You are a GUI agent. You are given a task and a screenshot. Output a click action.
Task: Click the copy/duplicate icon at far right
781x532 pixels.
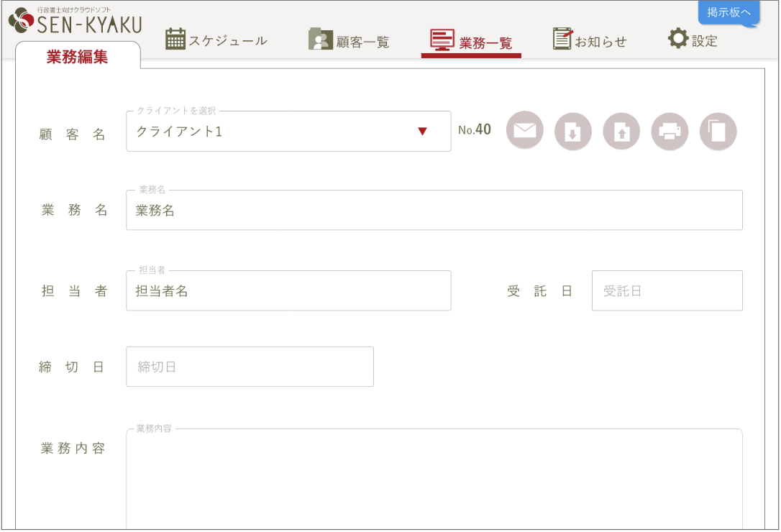pos(718,131)
